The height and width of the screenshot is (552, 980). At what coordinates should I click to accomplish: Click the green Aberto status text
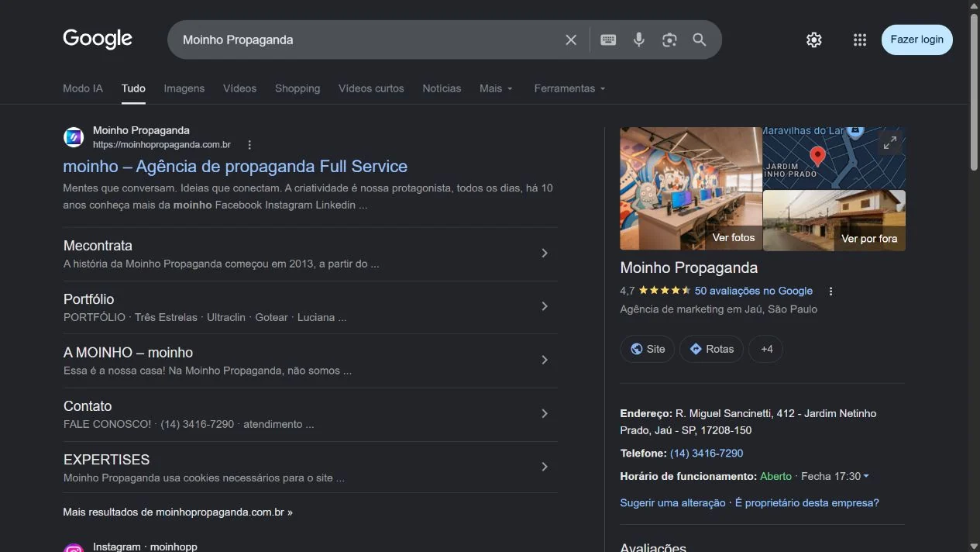coord(775,477)
